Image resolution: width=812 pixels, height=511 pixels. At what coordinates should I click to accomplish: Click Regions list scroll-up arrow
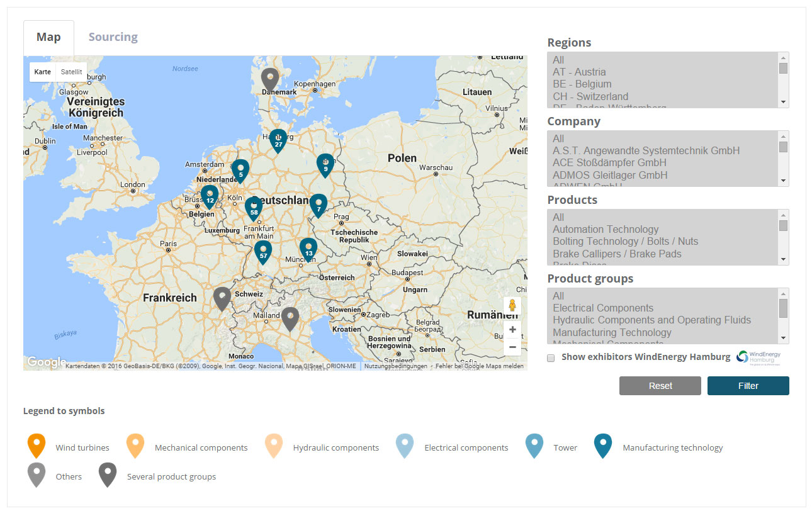click(783, 57)
